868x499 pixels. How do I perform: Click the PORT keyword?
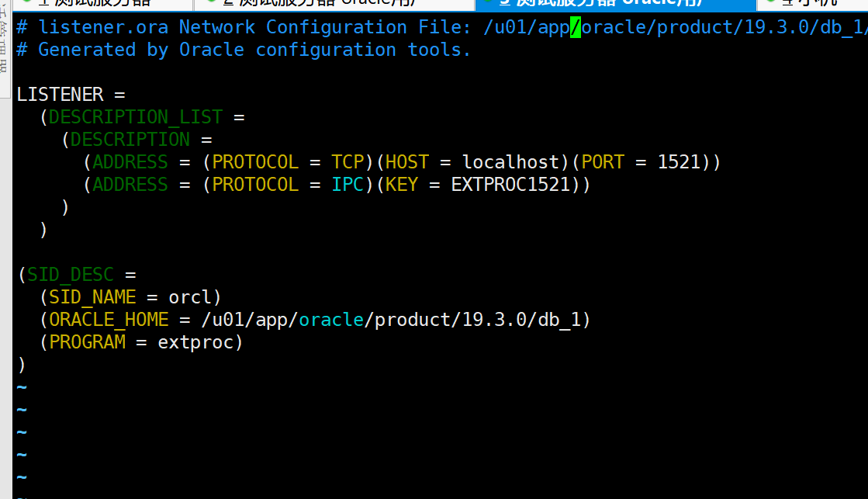603,161
